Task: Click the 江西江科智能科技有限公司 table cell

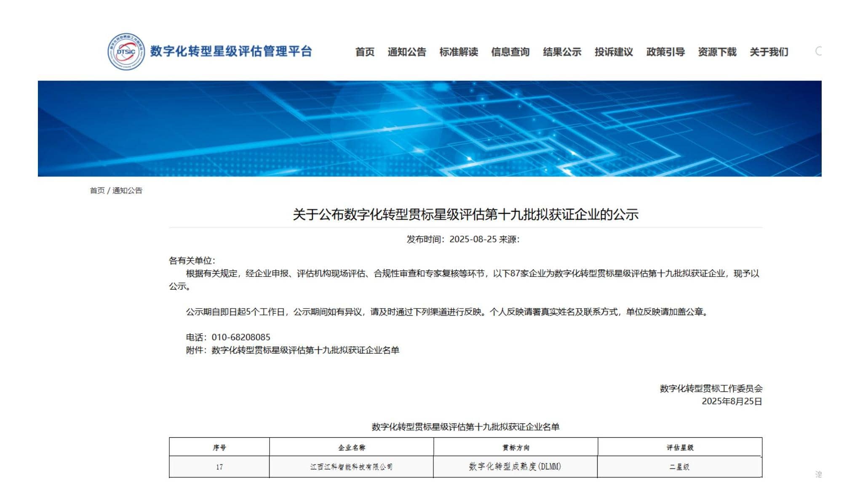Action: [x=352, y=467]
